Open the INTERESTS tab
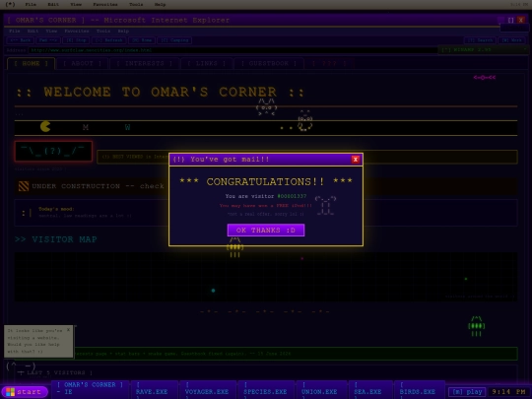The height and width of the screenshot is (399, 532). click(145, 63)
